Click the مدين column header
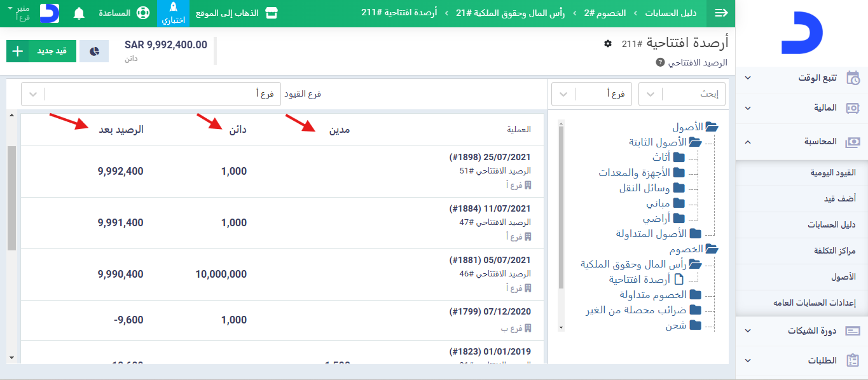The width and height of the screenshot is (868, 380). [x=339, y=130]
